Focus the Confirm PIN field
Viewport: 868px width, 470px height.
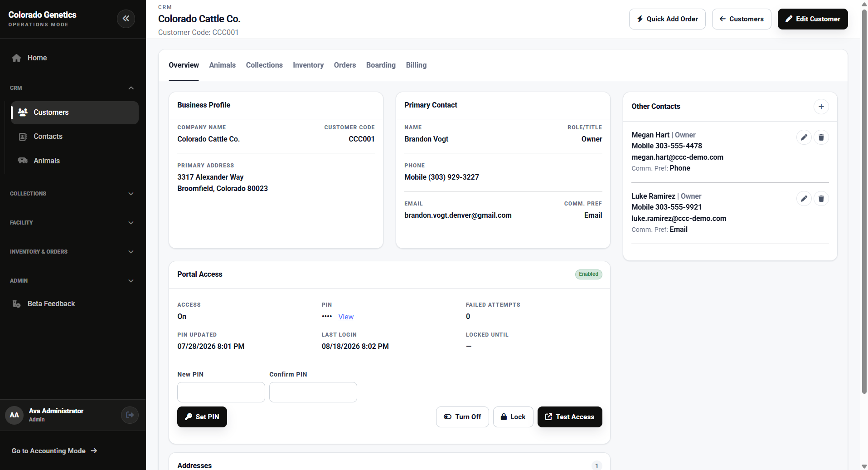coord(313,392)
